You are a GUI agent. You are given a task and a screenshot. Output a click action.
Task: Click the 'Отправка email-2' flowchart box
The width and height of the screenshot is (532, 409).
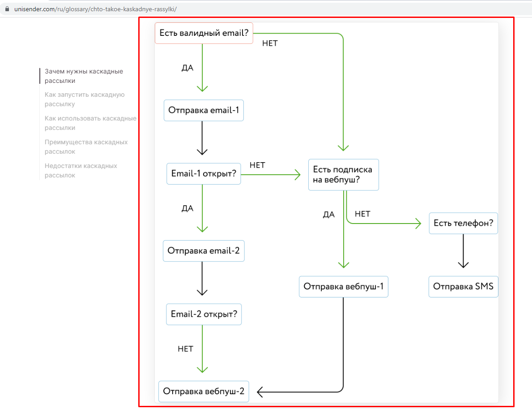pos(204,251)
